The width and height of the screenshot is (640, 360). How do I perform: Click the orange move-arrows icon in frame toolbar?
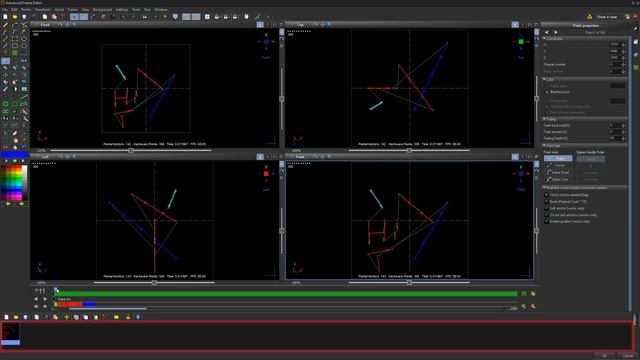67,317
